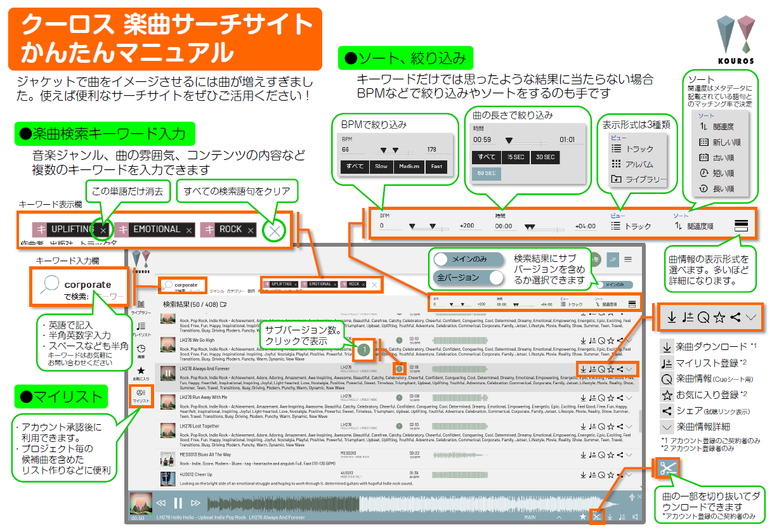The image size is (772, 532).
Task: Choose the 15 SEC length filter
Action: click(515, 157)
